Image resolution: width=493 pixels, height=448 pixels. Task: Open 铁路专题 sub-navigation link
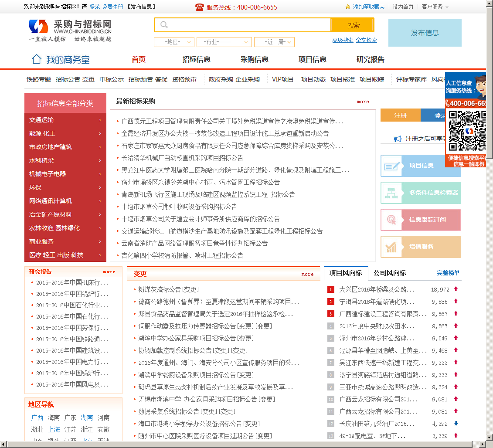pyautogui.click(x=39, y=79)
